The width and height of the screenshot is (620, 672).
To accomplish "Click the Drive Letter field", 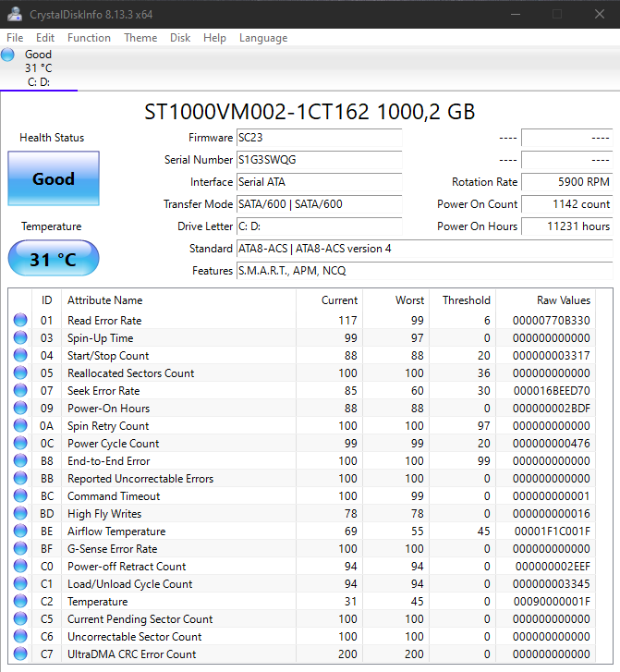I will tap(319, 226).
